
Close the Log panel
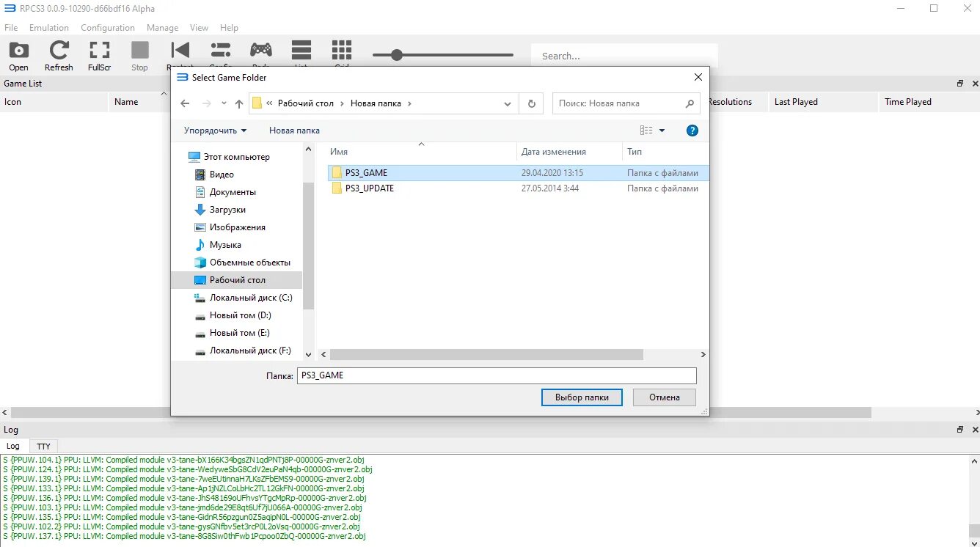pyautogui.click(x=974, y=430)
